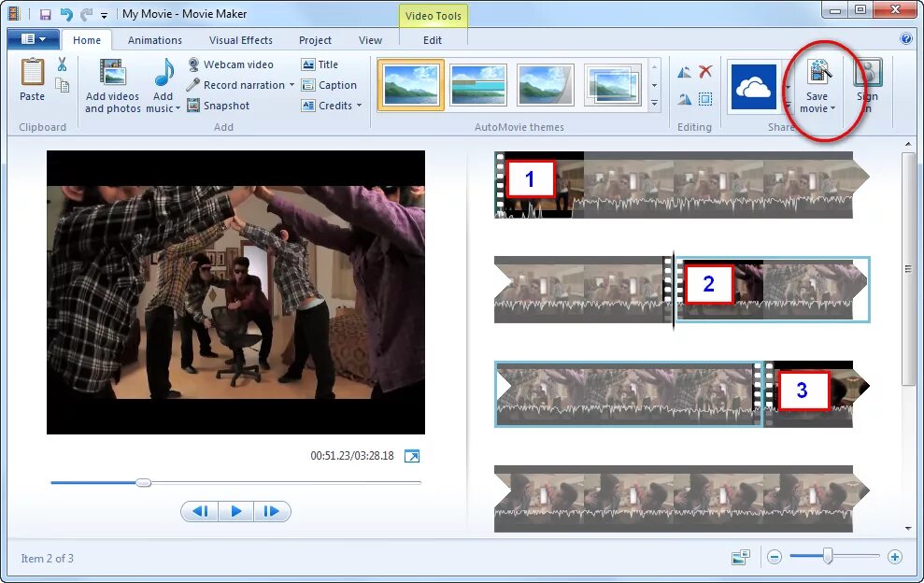Click the Sign in user icon
This screenshot has height=583, width=924.
(869, 72)
